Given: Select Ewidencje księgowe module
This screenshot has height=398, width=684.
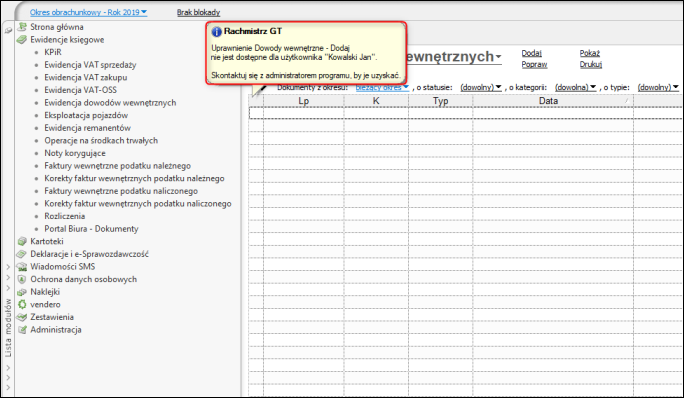Looking at the screenshot, I should coord(67,40).
